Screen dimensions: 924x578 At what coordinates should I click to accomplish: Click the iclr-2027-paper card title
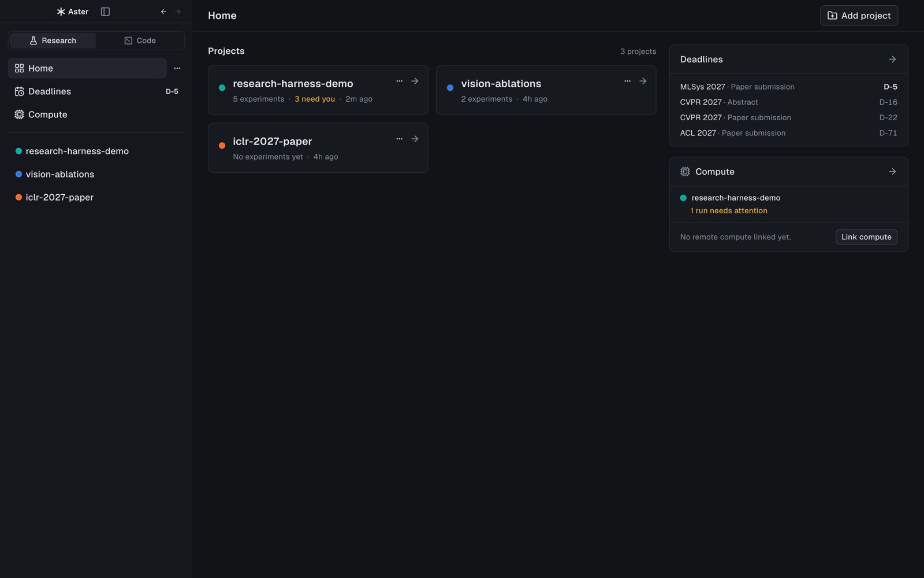click(272, 142)
